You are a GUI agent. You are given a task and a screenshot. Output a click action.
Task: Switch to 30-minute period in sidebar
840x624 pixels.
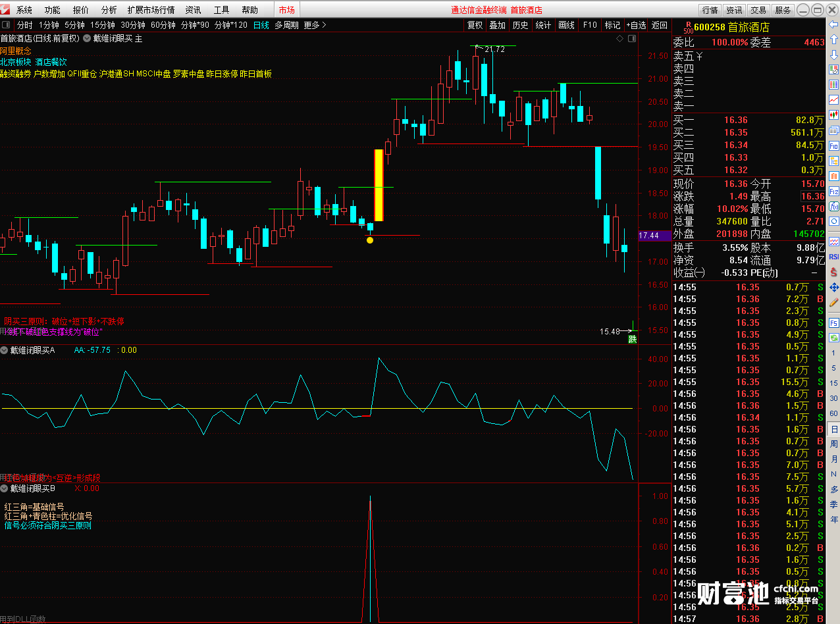point(833,398)
